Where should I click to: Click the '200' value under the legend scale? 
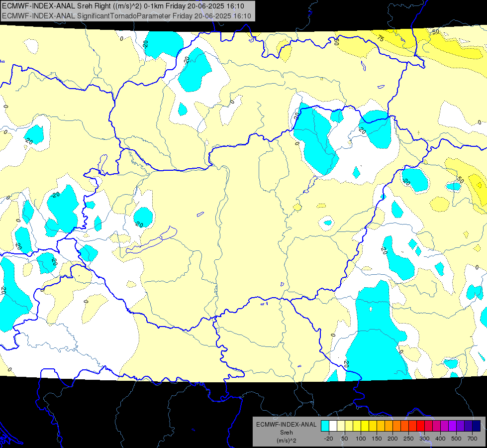pos(392,439)
